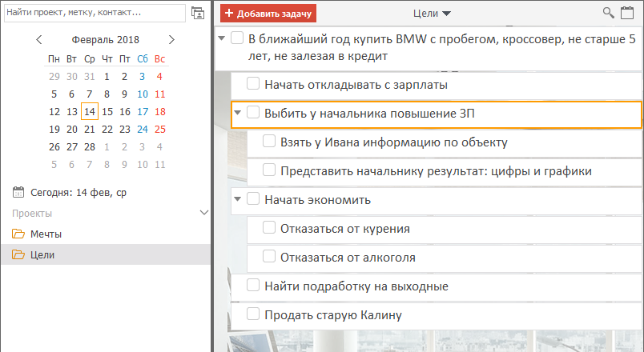Image resolution: width=644 pixels, height=352 pixels.
Task: Select task text Начать откладывать с зарплаты
Action: (x=356, y=85)
